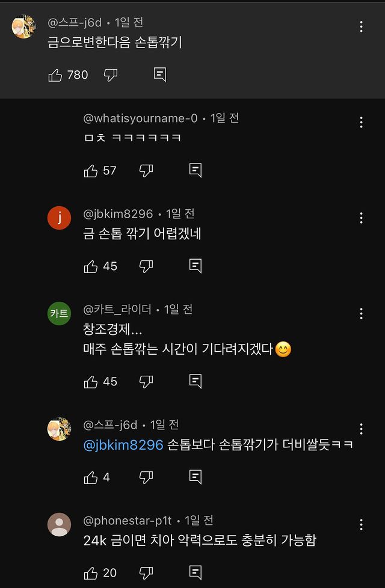Screen dimensions: 385x588
Task: Click @카트_라이더's green profile avatar
Action: point(59,313)
